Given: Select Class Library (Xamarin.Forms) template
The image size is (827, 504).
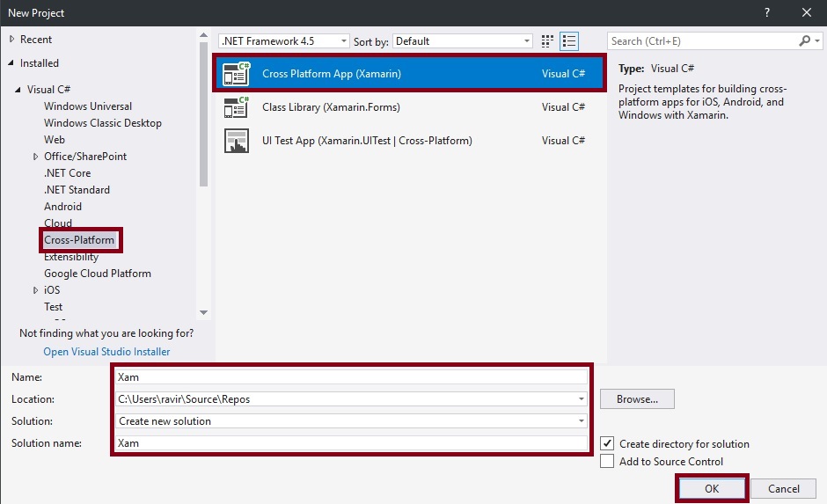Looking at the screenshot, I should tap(409, 107).
